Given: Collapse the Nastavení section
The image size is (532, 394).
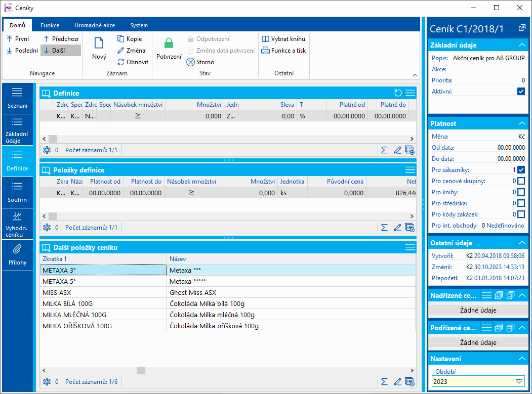Looking at the screenshot, I should (522, 359).
